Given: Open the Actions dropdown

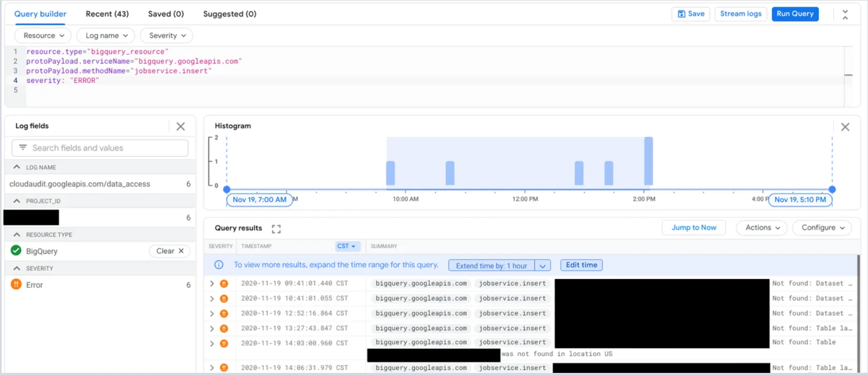Looking at the screenshot, I should point(762,228).
